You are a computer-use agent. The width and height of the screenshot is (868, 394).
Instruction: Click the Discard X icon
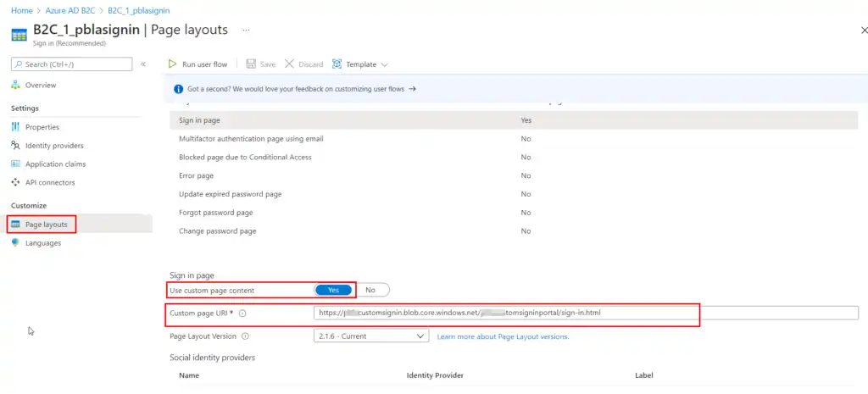[x=289, y=64]
